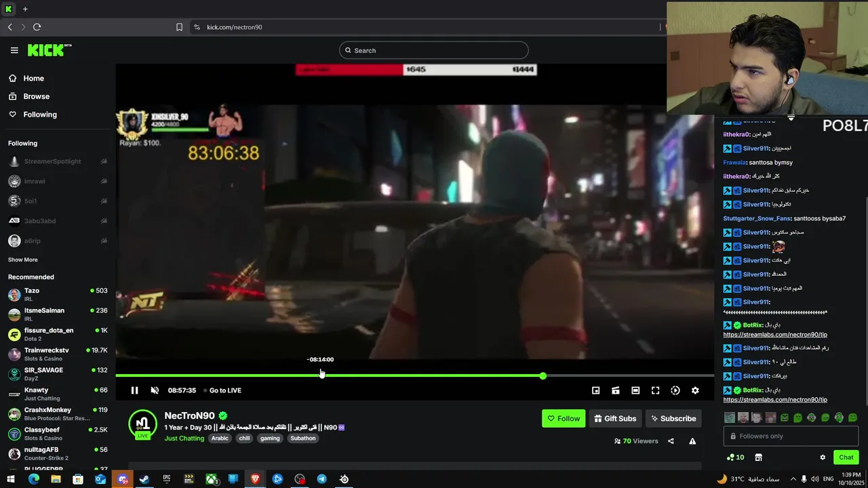Select the Subathon tag
This screenshot has height=488, width=868.
click(x=303, y=439)
